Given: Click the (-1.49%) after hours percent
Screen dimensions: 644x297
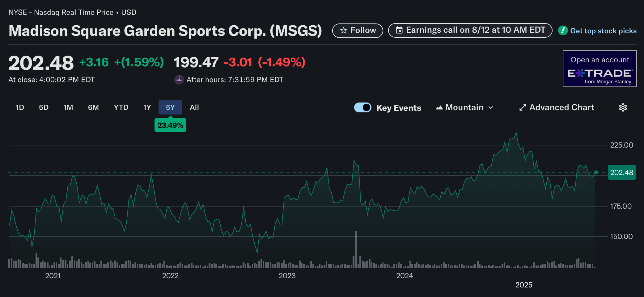Looking at the screenshot, I should click(x=282, y=62).
